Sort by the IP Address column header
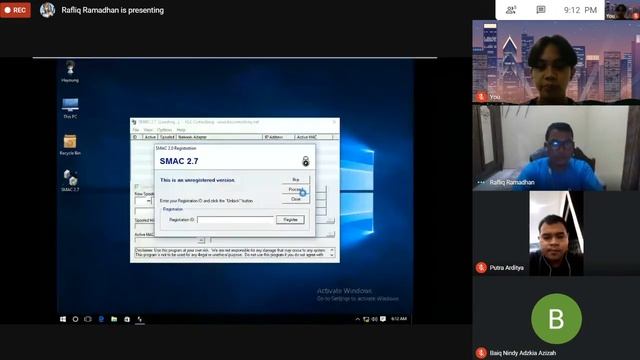 point(278,137)
